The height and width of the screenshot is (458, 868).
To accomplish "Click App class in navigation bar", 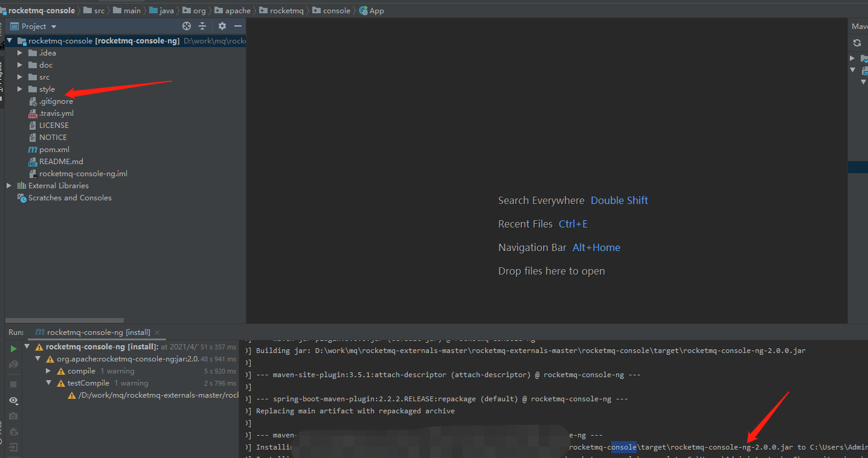I will [x=376, y=10].
